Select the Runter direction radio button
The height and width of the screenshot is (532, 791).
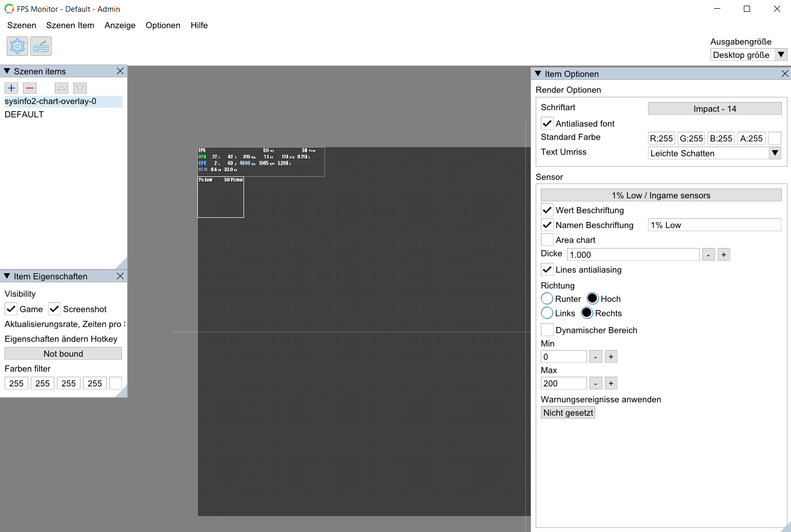tap(547, 298)
